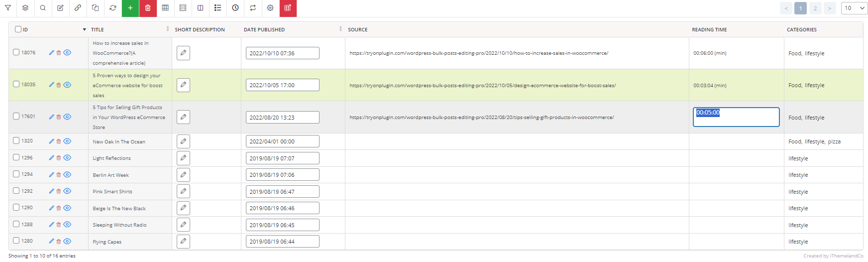
Task: Open the link chain toolbar icon
Action: (78, 8)
